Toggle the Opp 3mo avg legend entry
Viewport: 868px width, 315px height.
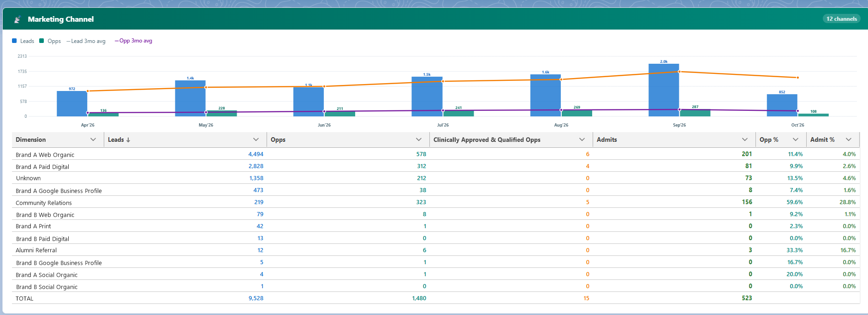(x=133, y=41)
